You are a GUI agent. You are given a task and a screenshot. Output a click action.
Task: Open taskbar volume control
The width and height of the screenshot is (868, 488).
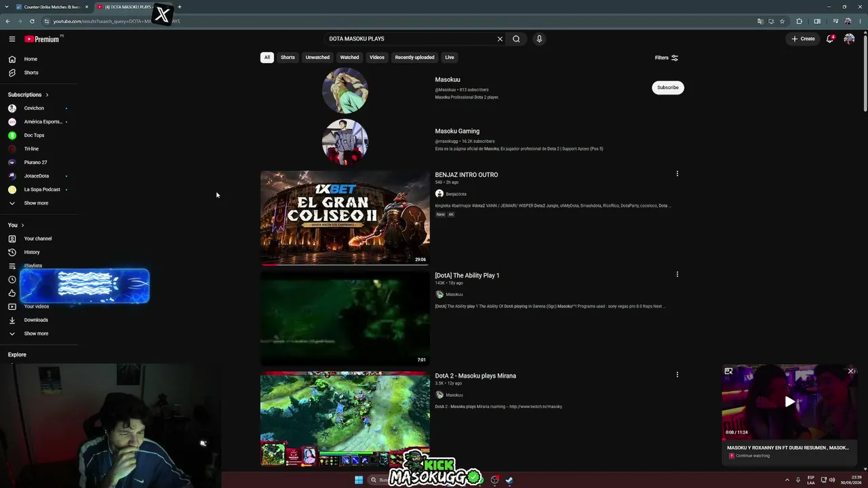pyautogui.click(x=833, y=480)
